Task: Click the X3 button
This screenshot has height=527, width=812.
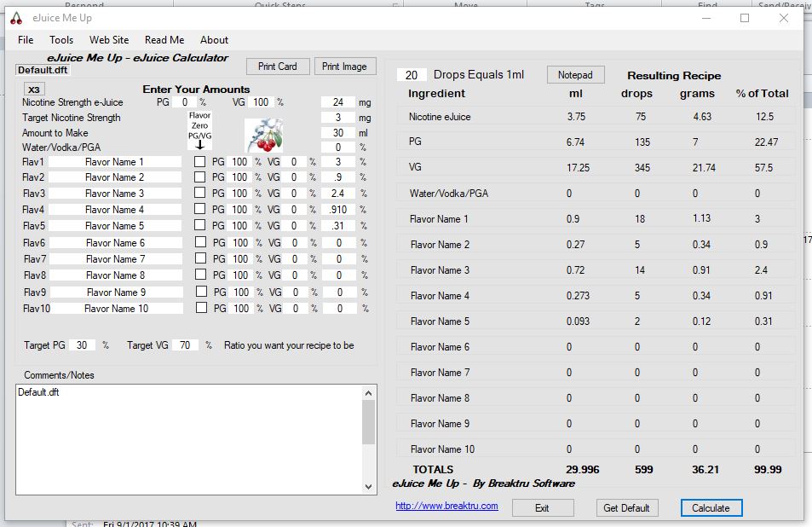Action: (33, 90)
